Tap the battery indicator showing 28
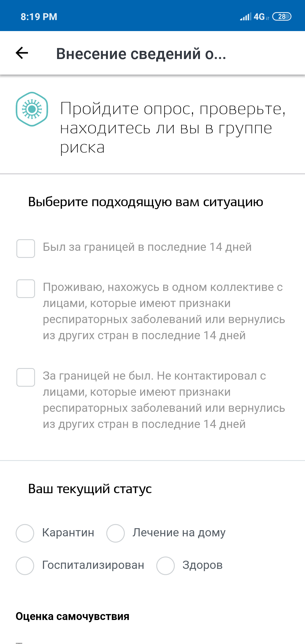The image size is (305, 644). click(x=282, y=17)
